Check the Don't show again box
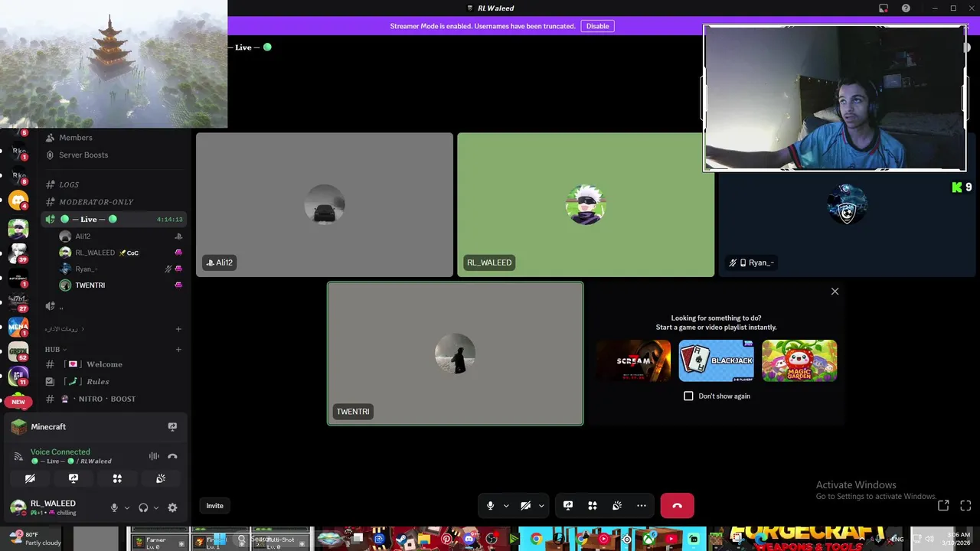The image size is (980, 551). [688, 396]
